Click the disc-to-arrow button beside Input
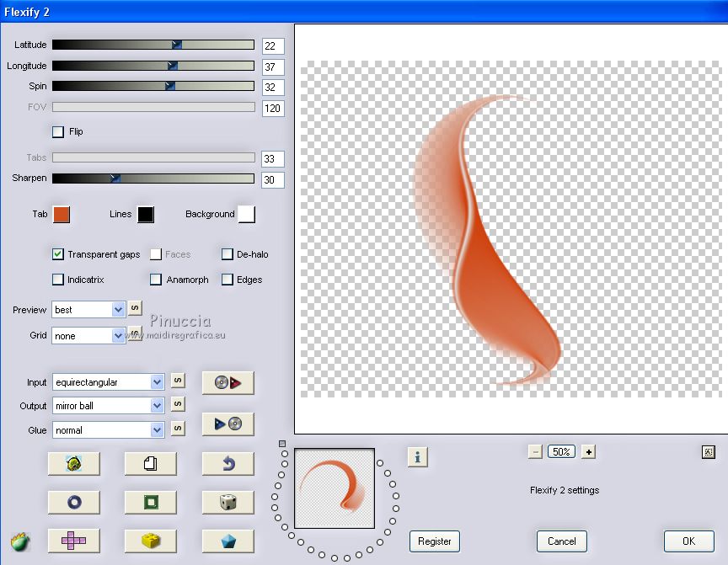This screenshot has width=728, height=565. click(x=228, y=382)
